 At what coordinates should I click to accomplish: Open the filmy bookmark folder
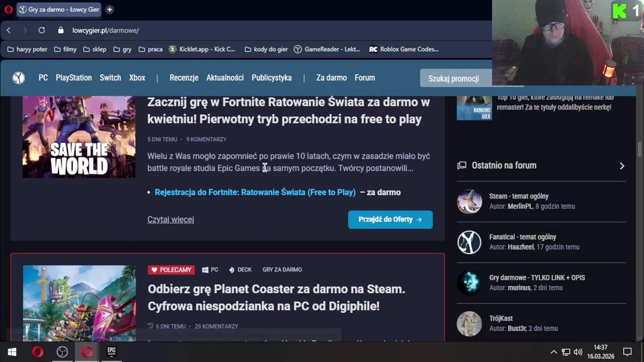65,49
